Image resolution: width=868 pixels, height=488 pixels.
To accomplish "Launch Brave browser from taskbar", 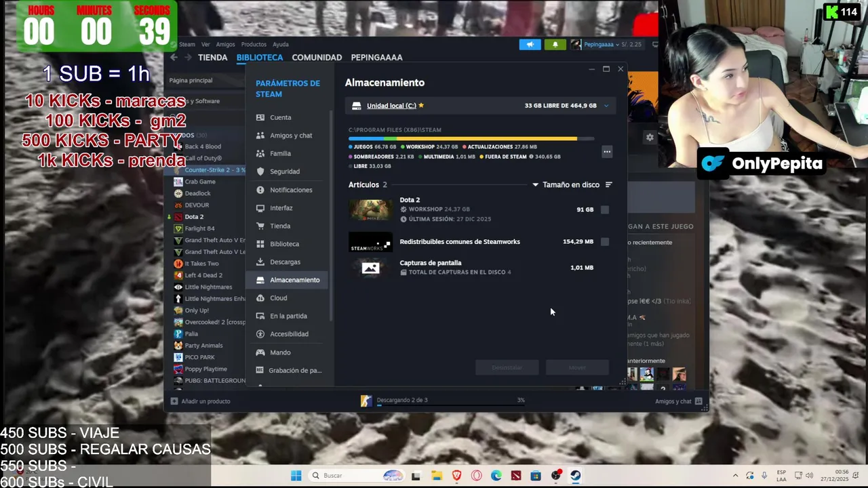I will click(456, 476).
